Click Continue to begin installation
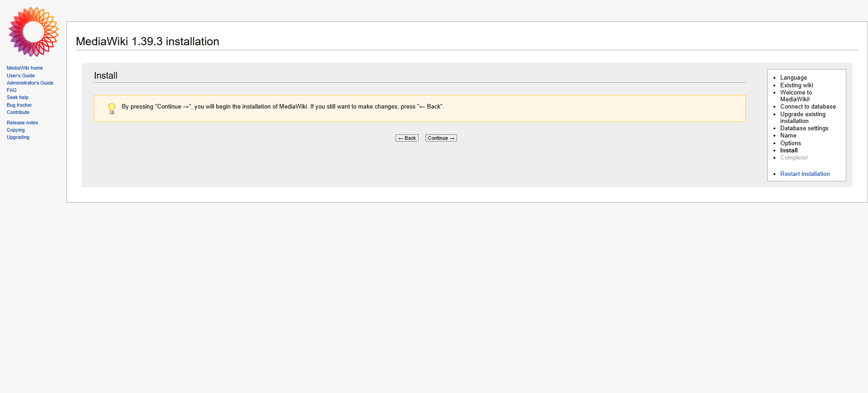 pyautogui.click(x=441, y=138)
